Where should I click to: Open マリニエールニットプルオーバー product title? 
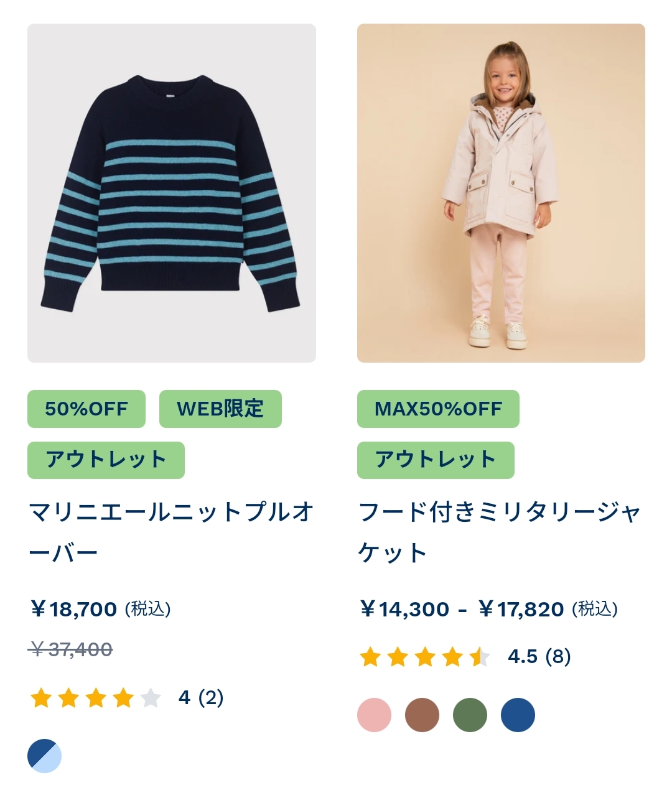(x=171, y=532)
